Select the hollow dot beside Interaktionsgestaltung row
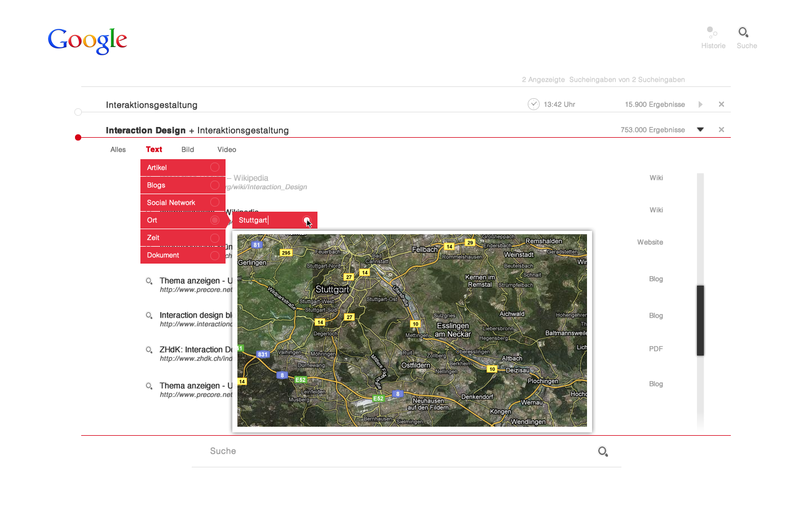812x508 pixels. (x=78, y=112)
